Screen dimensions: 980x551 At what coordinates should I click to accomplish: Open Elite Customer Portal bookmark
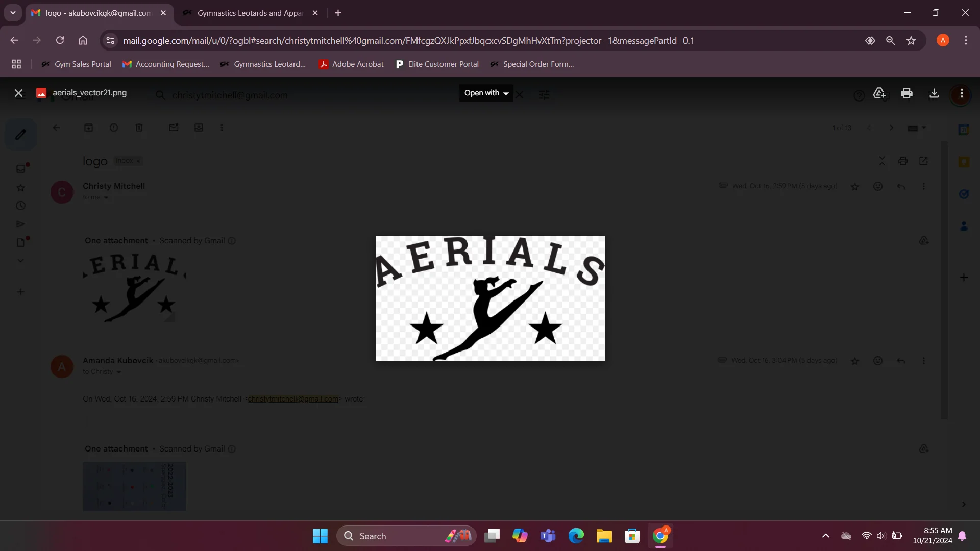[x=437, y=64]
